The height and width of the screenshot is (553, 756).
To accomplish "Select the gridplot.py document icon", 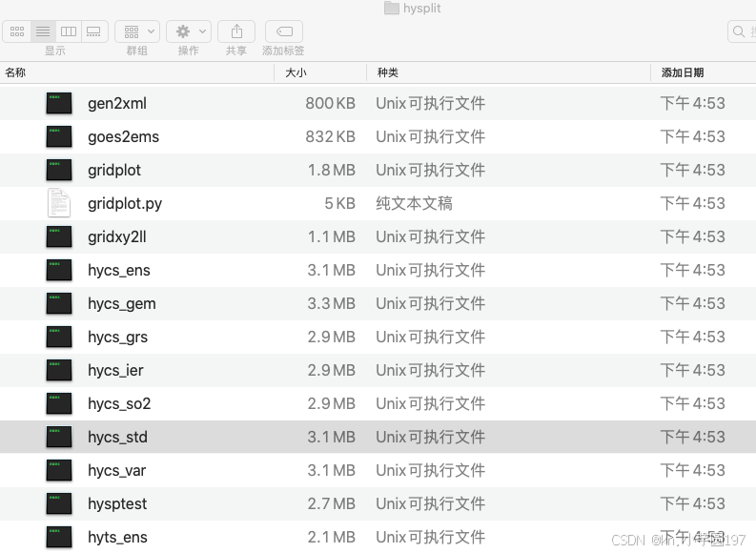I will coord(59,203).
